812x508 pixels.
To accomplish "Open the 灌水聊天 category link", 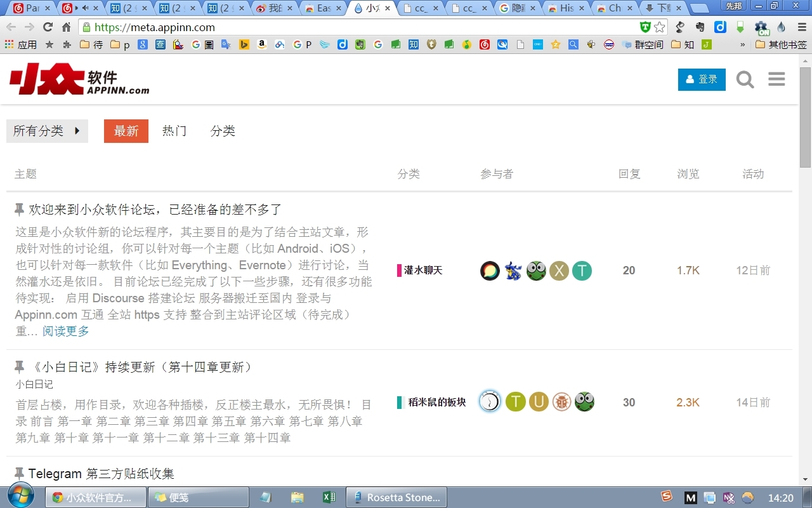I will pyautogui.click(x=422, y=271).
